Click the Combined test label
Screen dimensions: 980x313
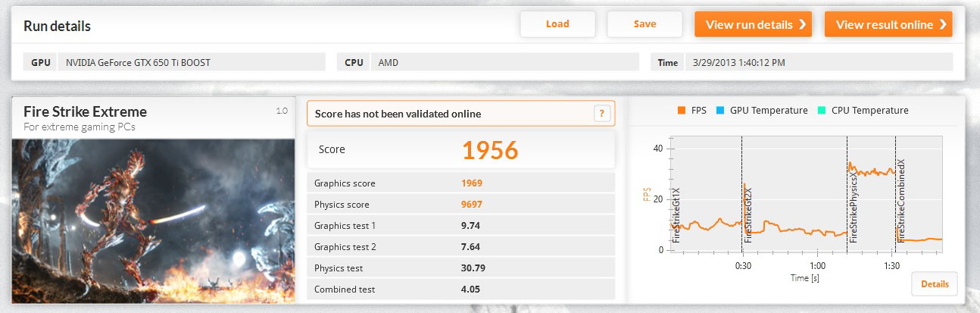click(x=345, y=290)
